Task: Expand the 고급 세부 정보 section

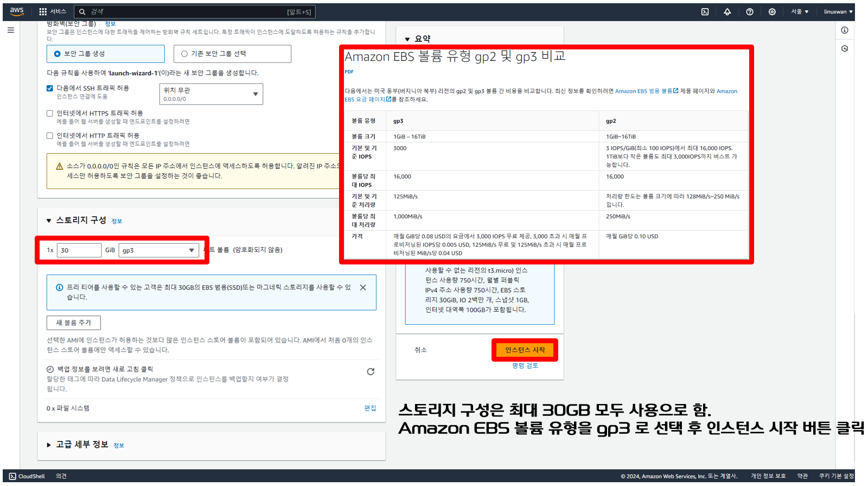Action: click(49, 445)
